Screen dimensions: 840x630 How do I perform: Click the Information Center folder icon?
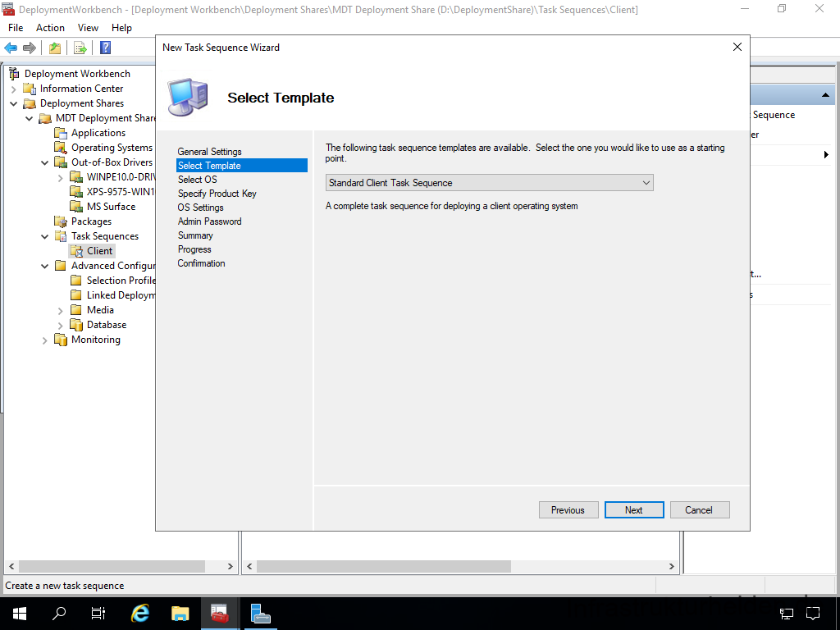[x=30, y=89]
